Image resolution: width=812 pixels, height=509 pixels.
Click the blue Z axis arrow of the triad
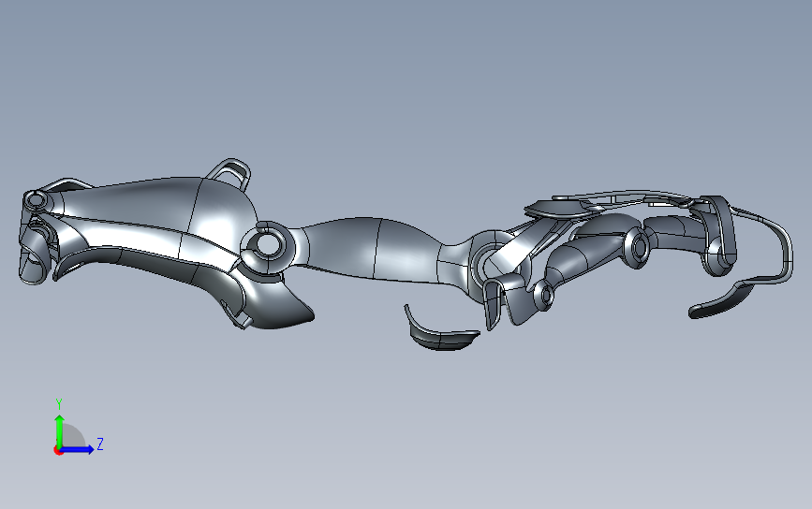click(78, 449)
